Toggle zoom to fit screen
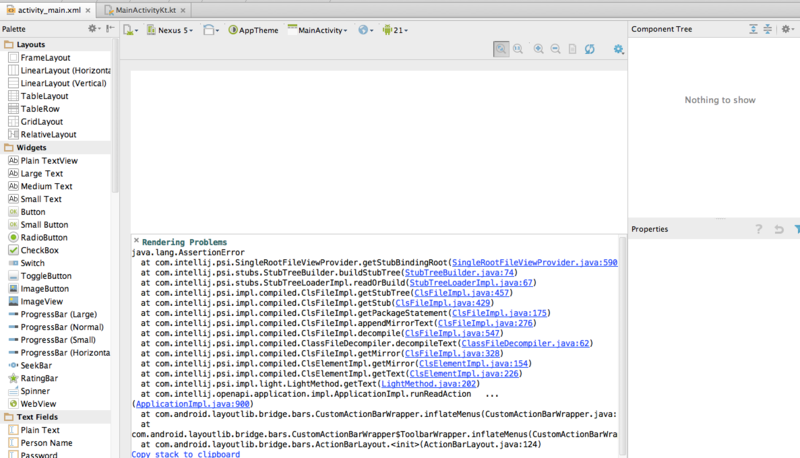The image size is (800, 458). click(x=501, y=49)
